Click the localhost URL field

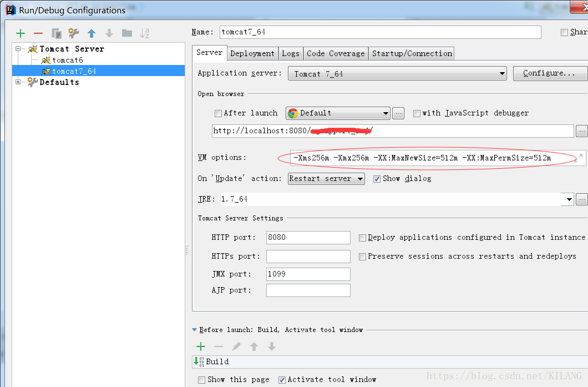(x=393, y=131)
